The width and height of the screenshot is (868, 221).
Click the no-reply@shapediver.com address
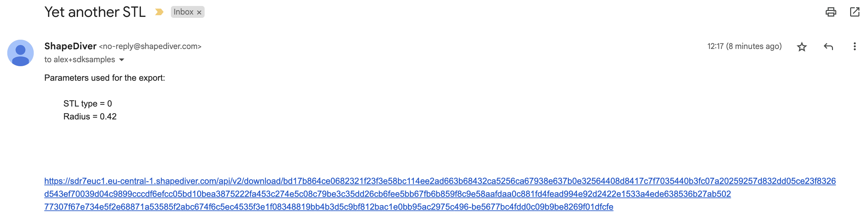click(150, 47)
